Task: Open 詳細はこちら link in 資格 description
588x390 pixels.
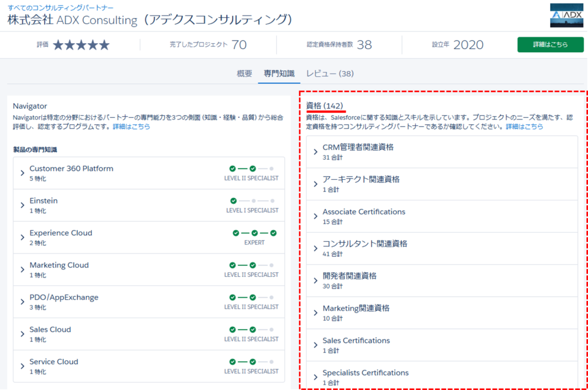Action: point(524,126)
